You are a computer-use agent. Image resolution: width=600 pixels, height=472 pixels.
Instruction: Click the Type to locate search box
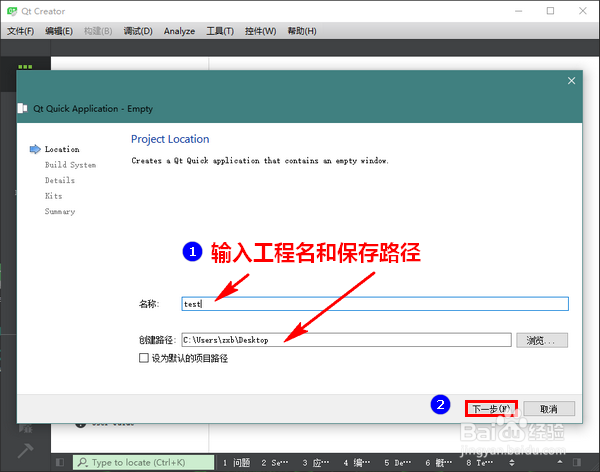tap(143, 462)
